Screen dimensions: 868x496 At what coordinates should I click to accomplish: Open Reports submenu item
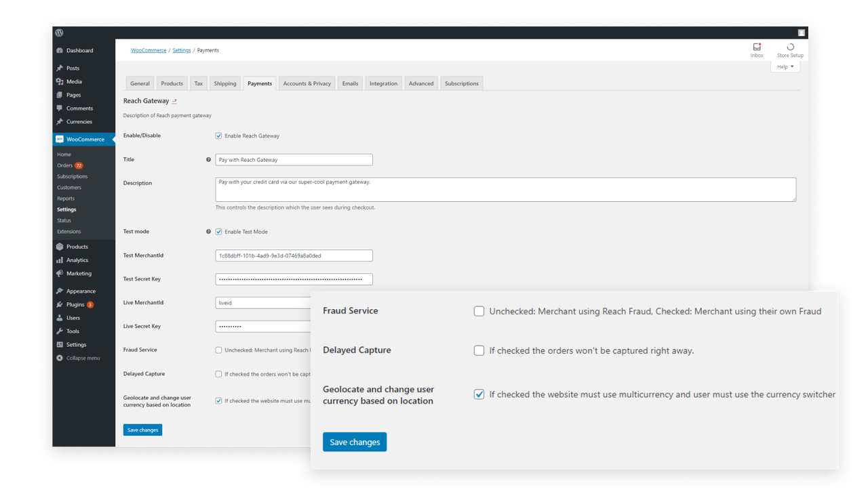pyautogui.click(x=66, y=199)
